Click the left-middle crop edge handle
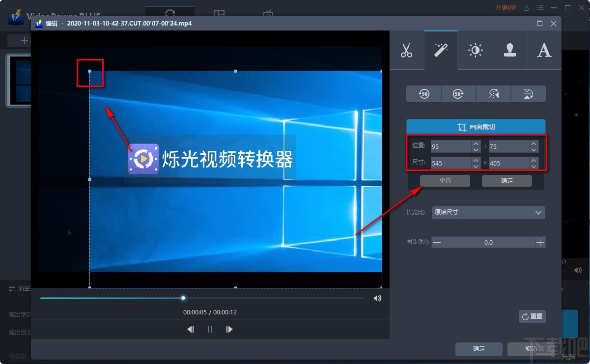 click(x=89, y=180)
